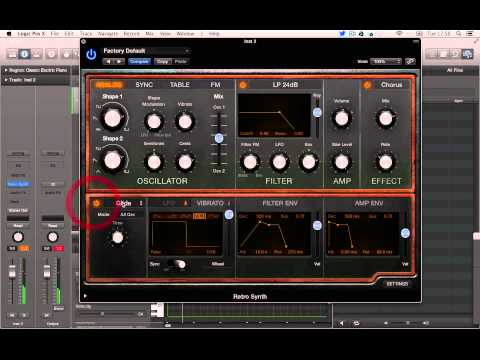Image resolution: width=480 pixels, height=360 pixels.
Task: Toggle the Inspector button in Logic toolbar
Action: [x=24, y=54]
